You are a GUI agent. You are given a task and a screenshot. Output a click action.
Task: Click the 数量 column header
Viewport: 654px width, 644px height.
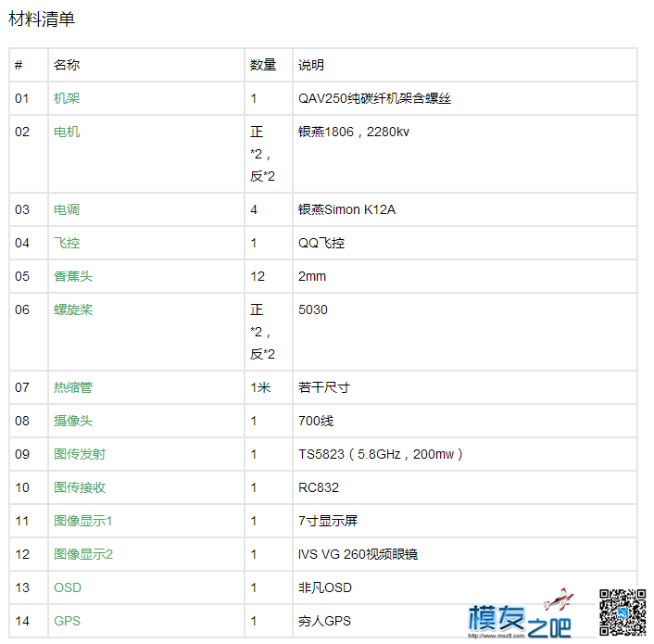coord(263,65)
